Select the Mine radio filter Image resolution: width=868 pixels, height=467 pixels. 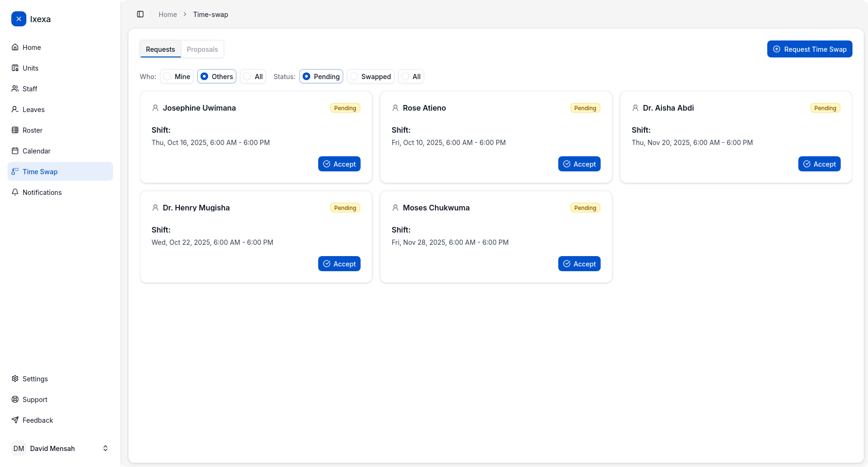(x=177, y=76)
